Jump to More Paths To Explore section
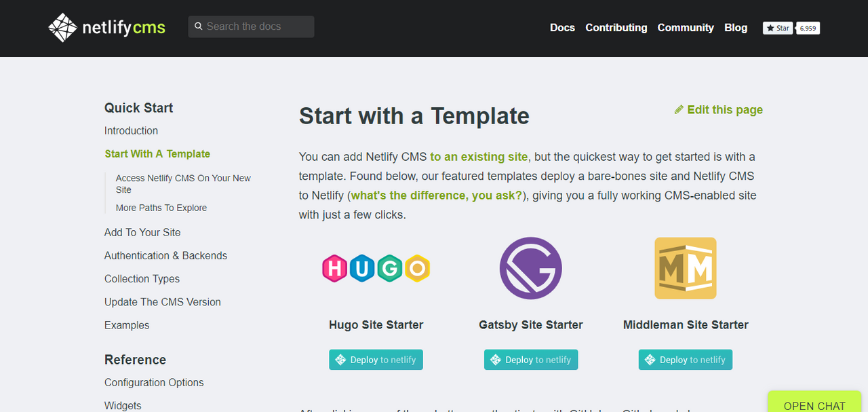868x412 pixels. (161, 208)
